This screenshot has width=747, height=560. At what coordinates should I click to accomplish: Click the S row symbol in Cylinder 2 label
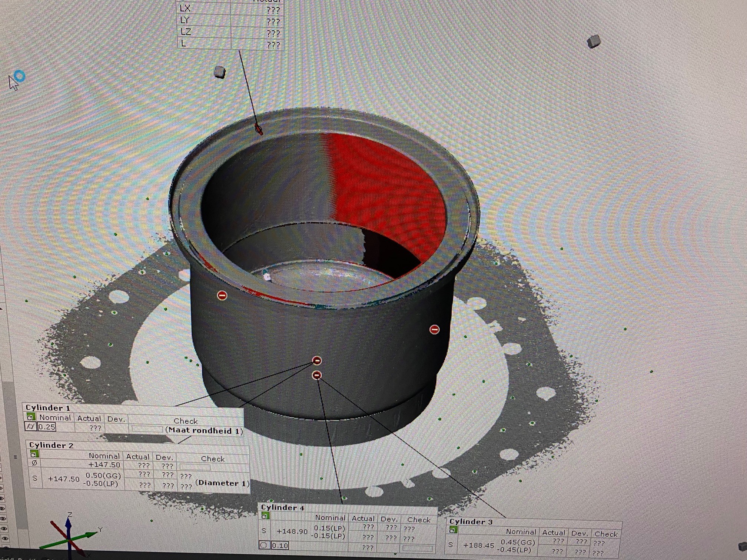tap(35, 478)
